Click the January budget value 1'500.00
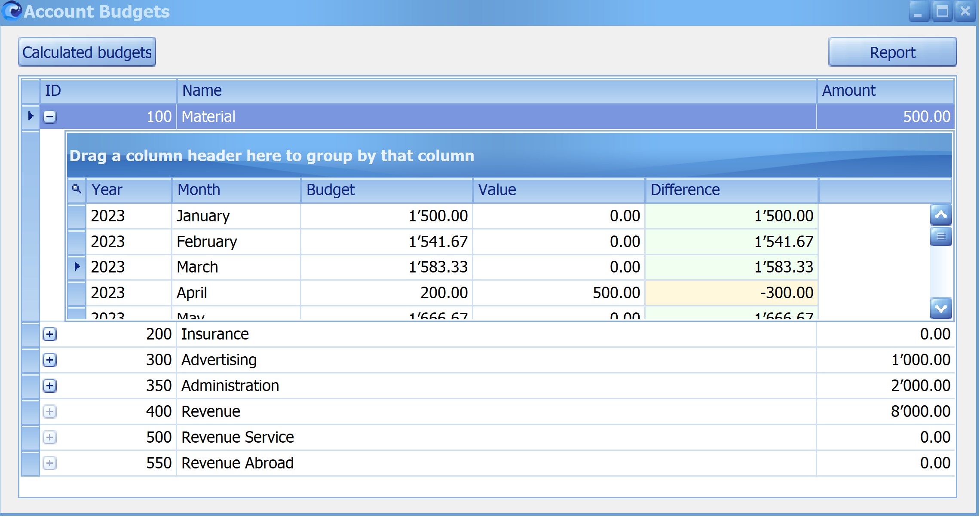The image size is (980, 517). [x=387, y=216]
